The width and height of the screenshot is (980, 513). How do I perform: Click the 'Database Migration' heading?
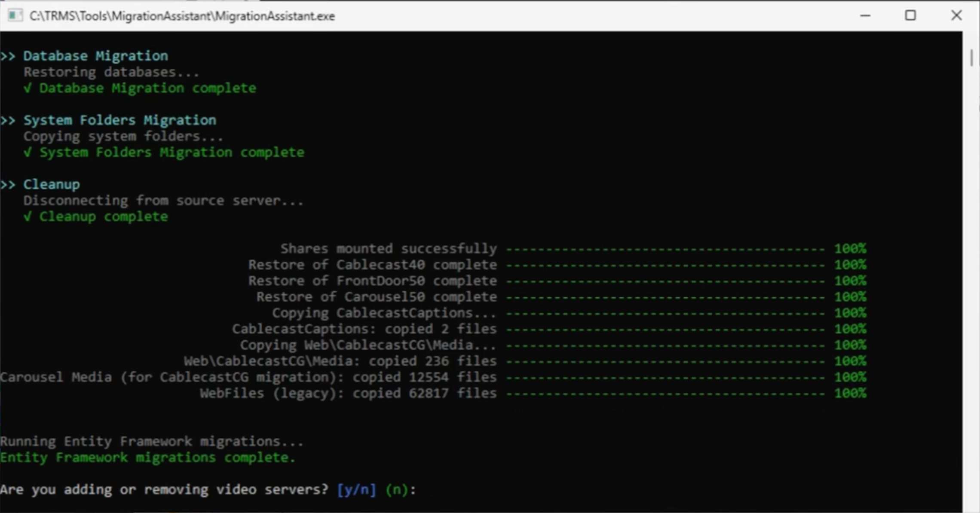pos(95,56)
